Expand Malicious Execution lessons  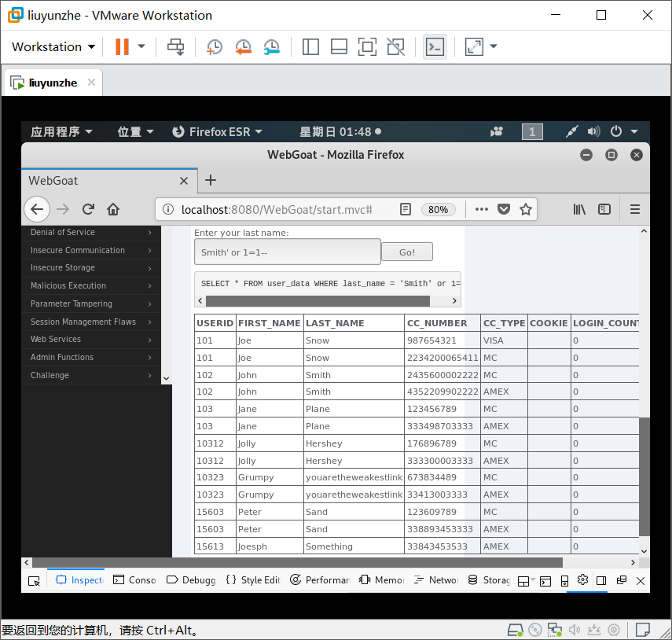tap(91, 285)
